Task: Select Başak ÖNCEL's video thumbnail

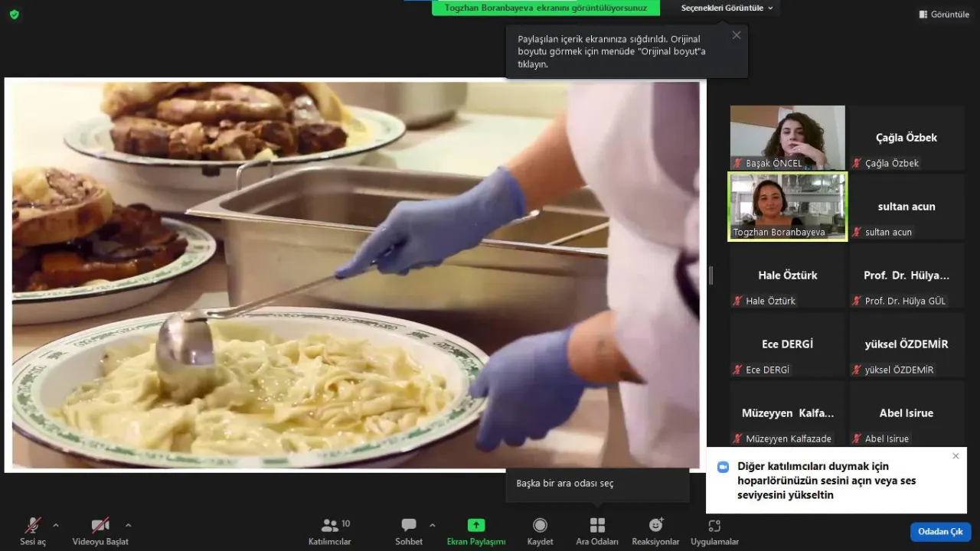Action: tap(787, 138)
